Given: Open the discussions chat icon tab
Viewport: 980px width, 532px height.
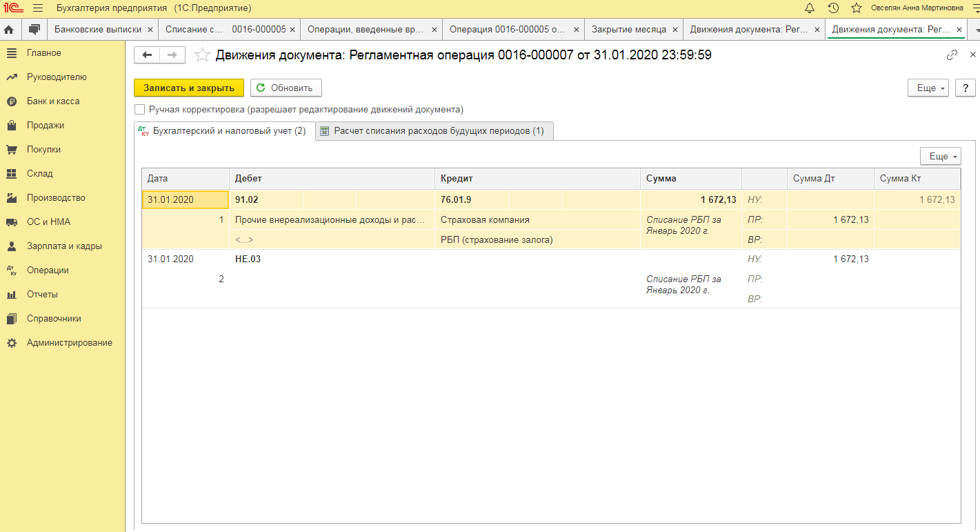Looking at the screenshot, I should 33,30.
